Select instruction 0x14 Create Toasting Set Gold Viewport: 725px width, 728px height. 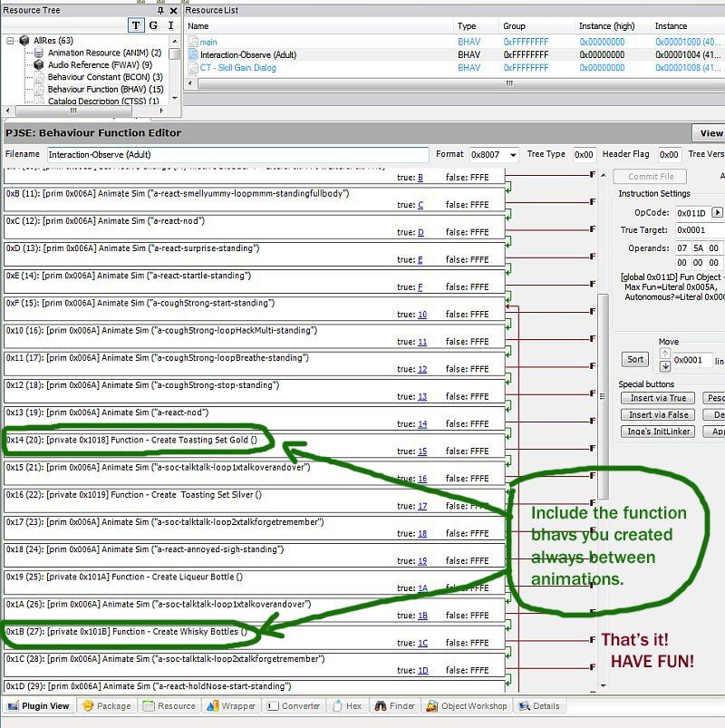point(255,445)
